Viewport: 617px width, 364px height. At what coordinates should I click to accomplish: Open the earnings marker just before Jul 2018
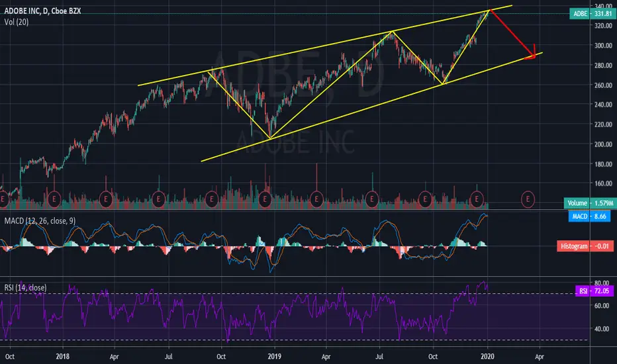coord(159,199)
